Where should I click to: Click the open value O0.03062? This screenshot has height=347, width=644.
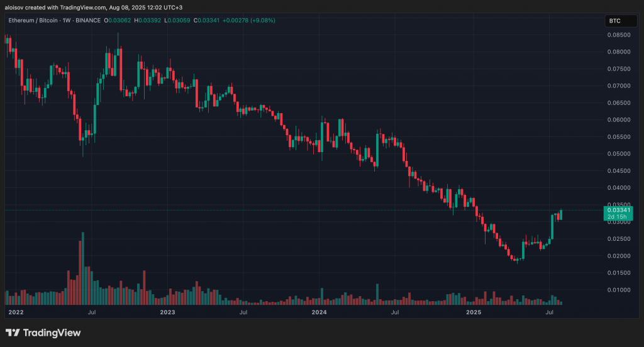point(118,20)
